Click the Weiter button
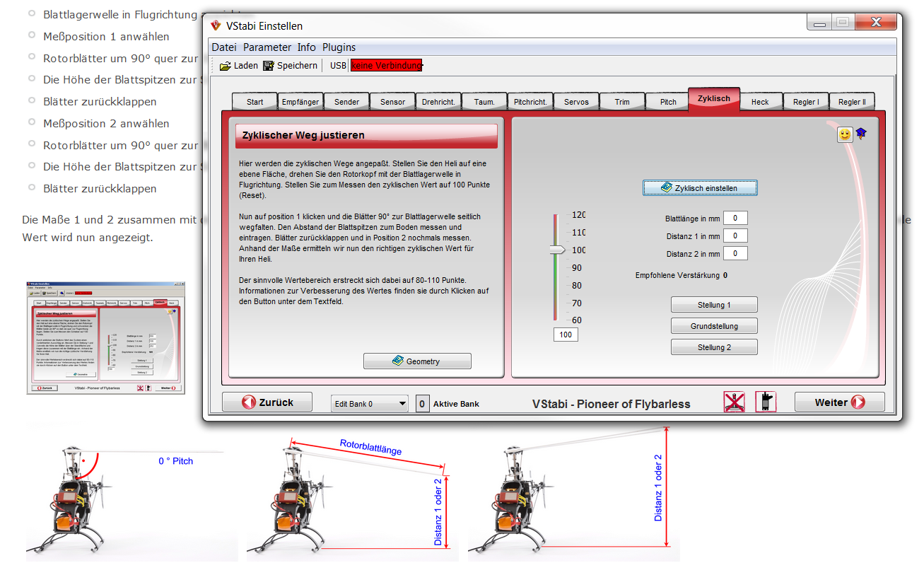Image resolution: width=924 pixels, height=575 pixels. [x=839, y=402]
